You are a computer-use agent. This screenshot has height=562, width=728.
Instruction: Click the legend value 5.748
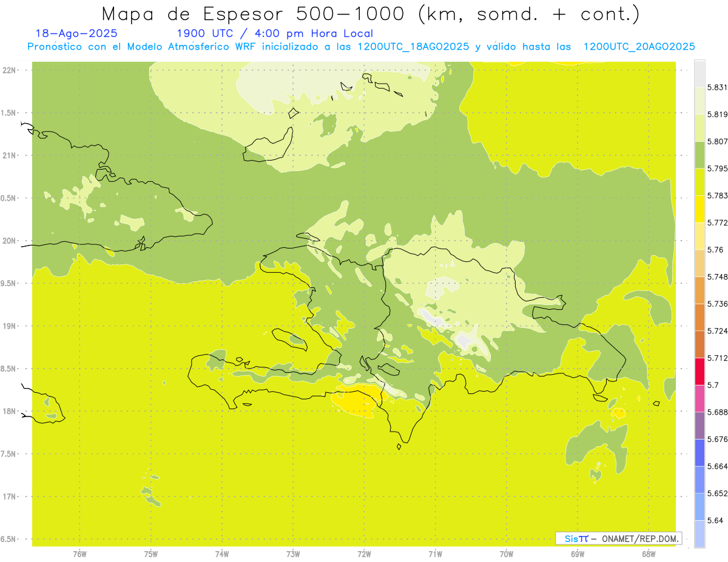pyautogui.click(x=717, y=276)
